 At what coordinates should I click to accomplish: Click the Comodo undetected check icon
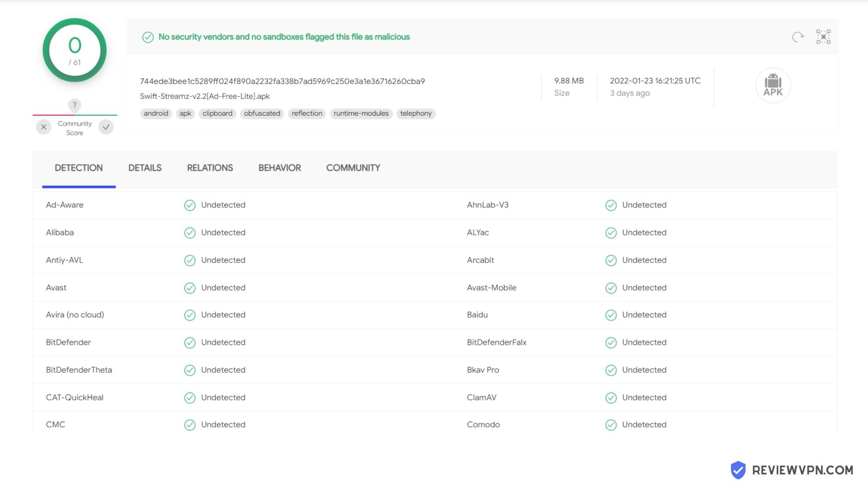point(611,425)
